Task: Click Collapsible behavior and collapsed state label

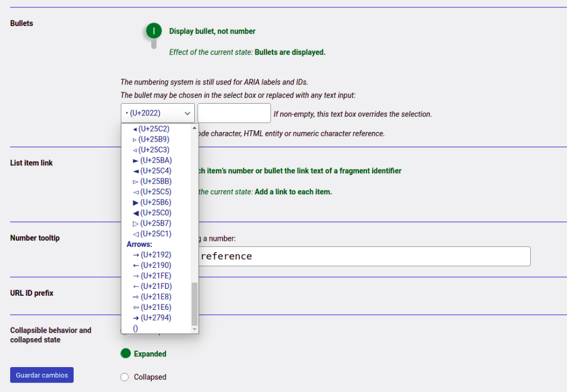Action: [x=50, y=335]
